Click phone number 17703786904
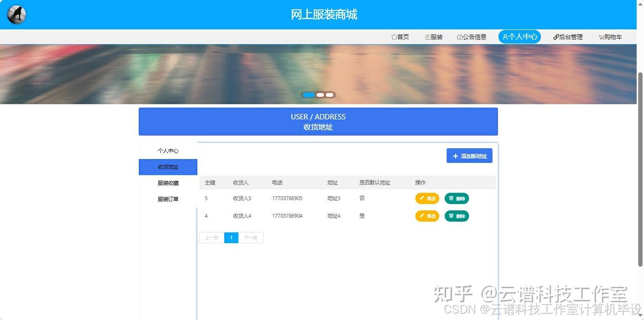This screenshot has height=320, width=644. [287, 216]
